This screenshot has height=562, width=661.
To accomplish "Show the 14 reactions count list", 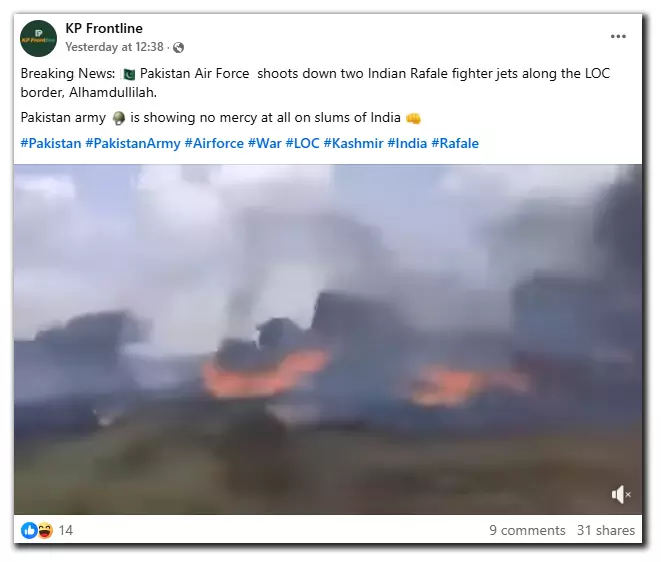I will point(66,530).
